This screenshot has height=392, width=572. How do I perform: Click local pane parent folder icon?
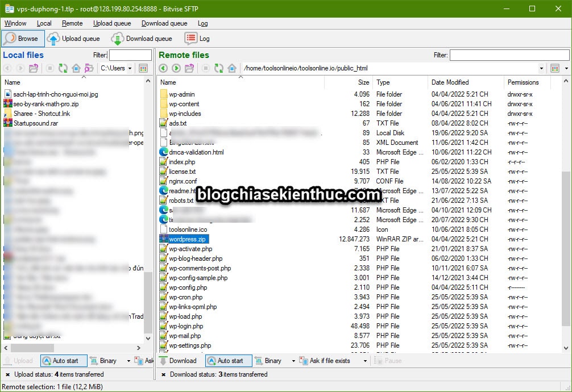(x=34, y=68)
